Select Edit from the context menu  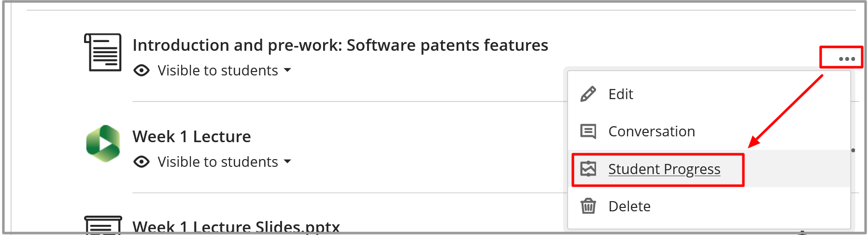point(621,94)
